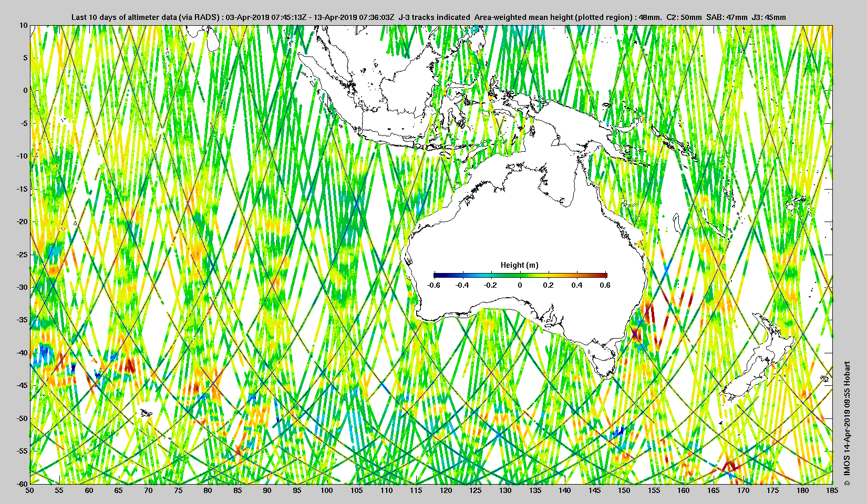Screen dimensions: 867x504
Task: Click colorbar tick label -0.6
Action: (434, 285)
